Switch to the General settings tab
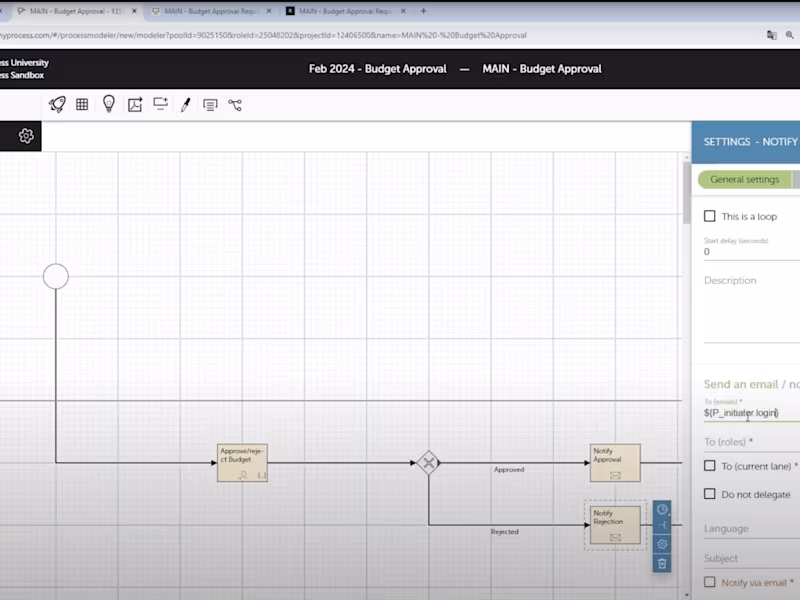 (x=745, y=179)
